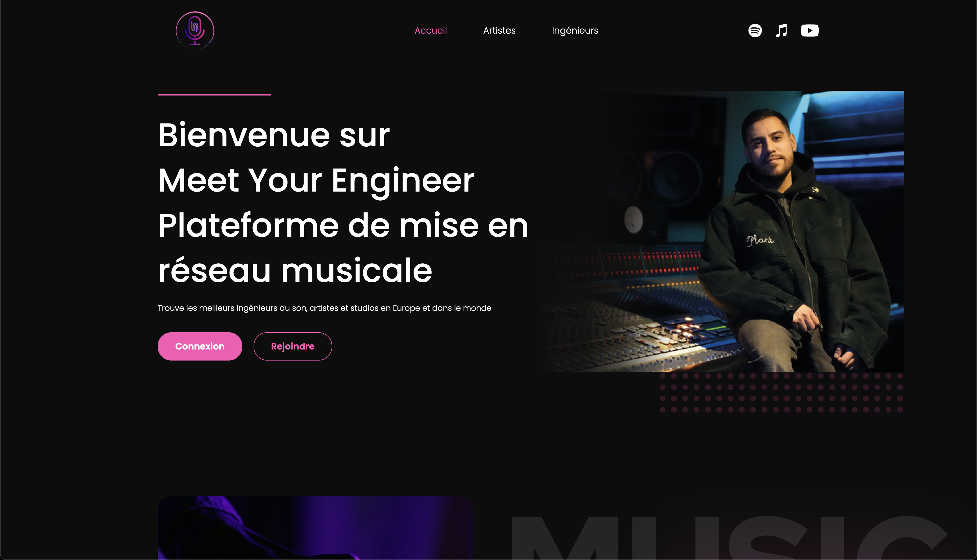Viewport: 977px width, 560px height.
Task: Open the YouTube icon link
Action: (810, 31)
